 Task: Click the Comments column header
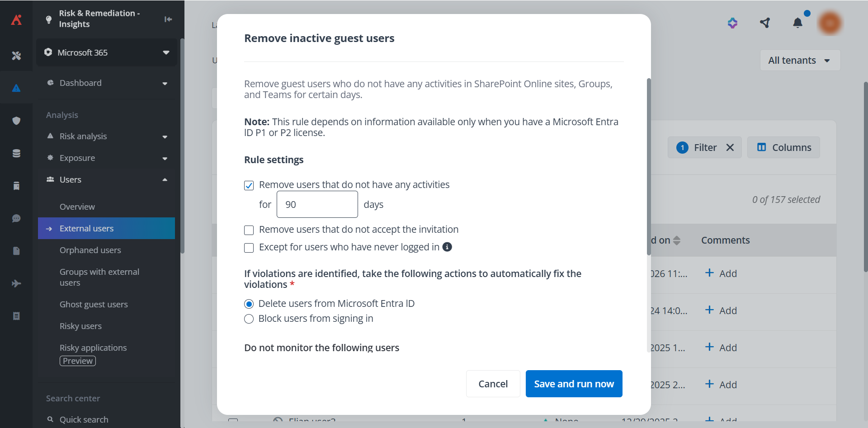tap(725, 240)
